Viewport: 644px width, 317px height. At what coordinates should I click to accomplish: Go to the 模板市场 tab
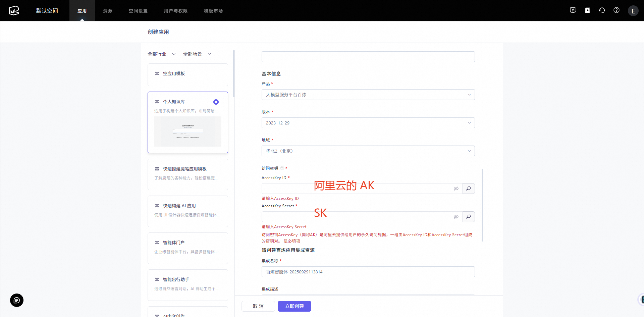213,11
